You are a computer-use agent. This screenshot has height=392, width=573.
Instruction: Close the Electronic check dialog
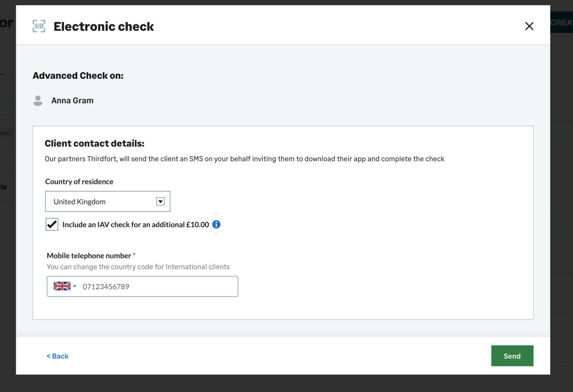click(x=529, y=26)
